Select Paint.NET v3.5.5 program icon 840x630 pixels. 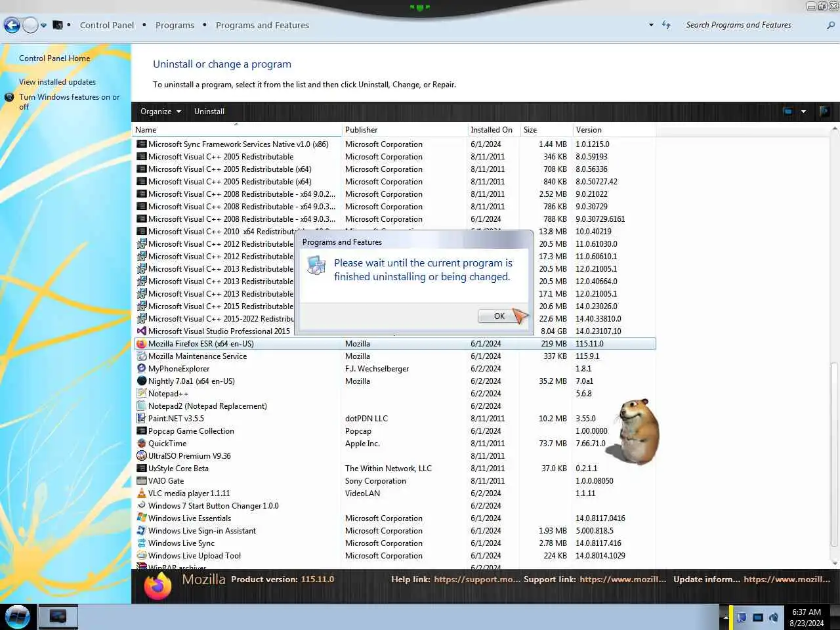click(x=141, y=419)
